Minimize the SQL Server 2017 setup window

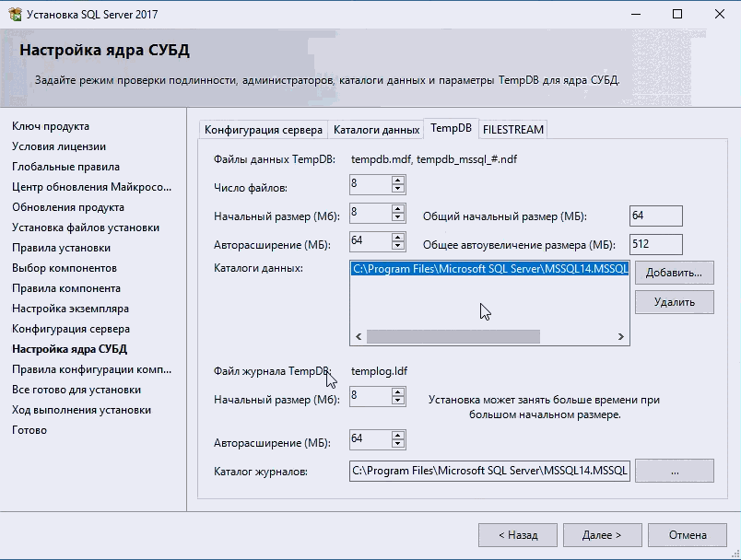pyautogui.click(x=636, y=14)
